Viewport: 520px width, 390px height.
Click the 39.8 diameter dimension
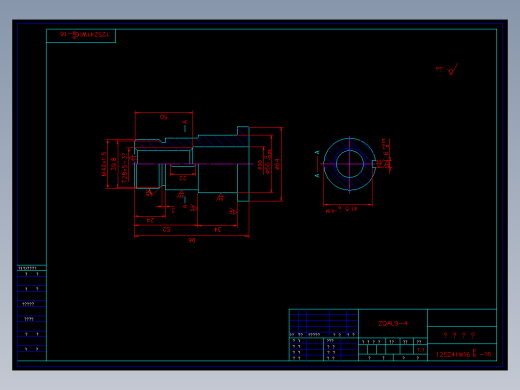pos(114,164)
